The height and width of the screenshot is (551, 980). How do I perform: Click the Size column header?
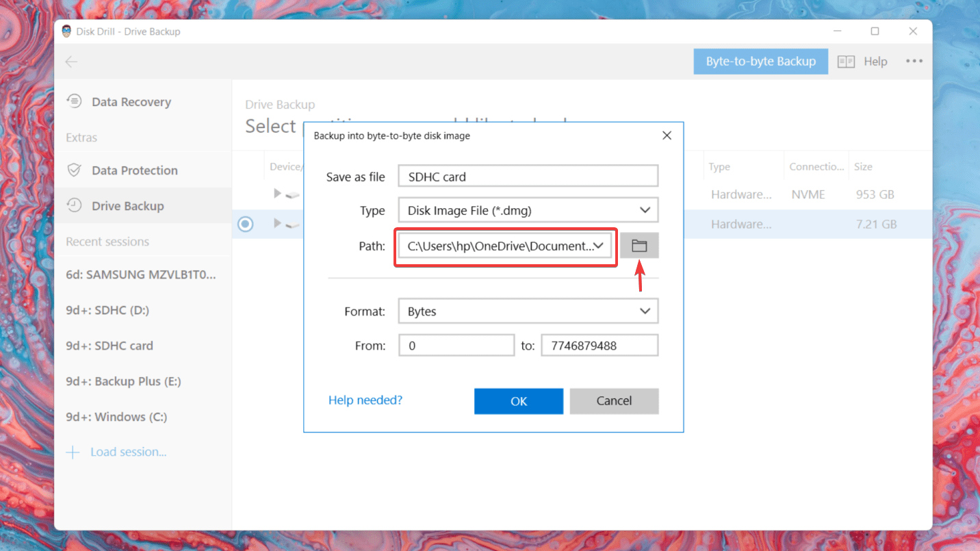[863, 167]
